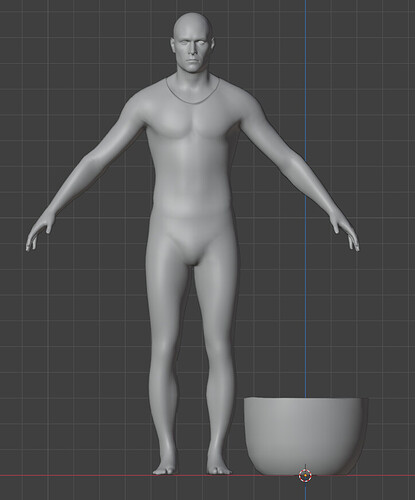Click the foot at the image's left
This screenshot has height=500, width=415.
point(165,468)
